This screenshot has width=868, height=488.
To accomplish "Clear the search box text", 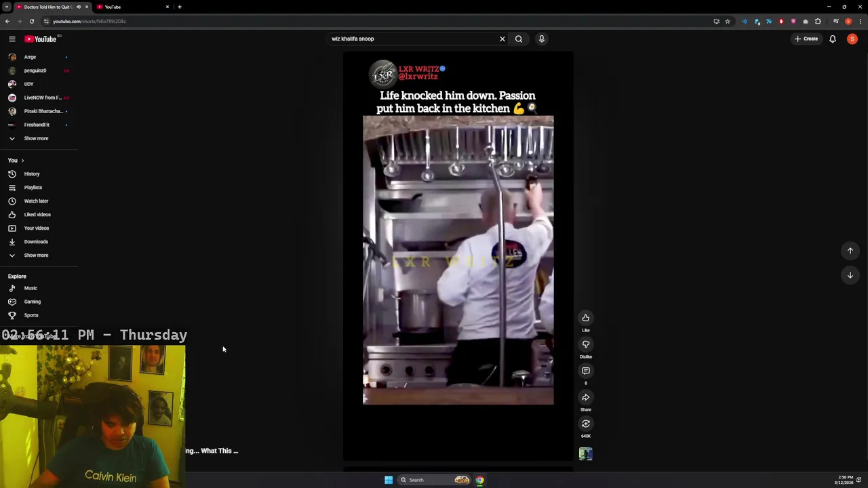I will pos(502,39).
